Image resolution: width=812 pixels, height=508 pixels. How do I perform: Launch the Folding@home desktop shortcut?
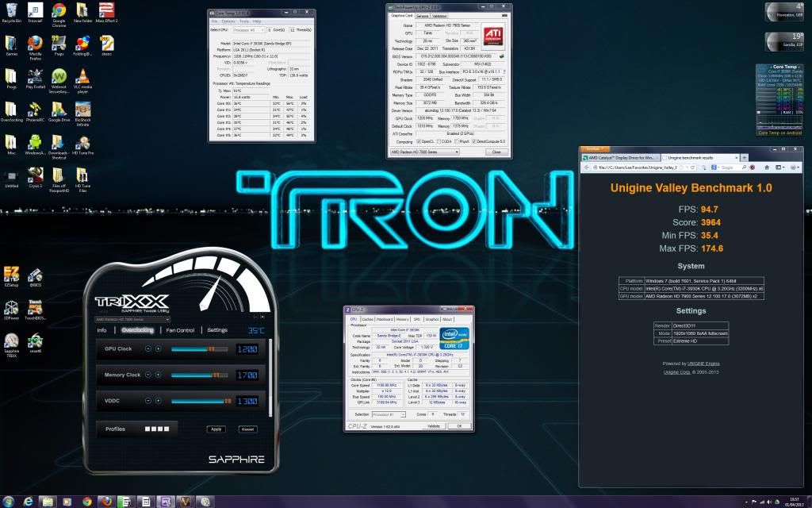coord(82,45)
